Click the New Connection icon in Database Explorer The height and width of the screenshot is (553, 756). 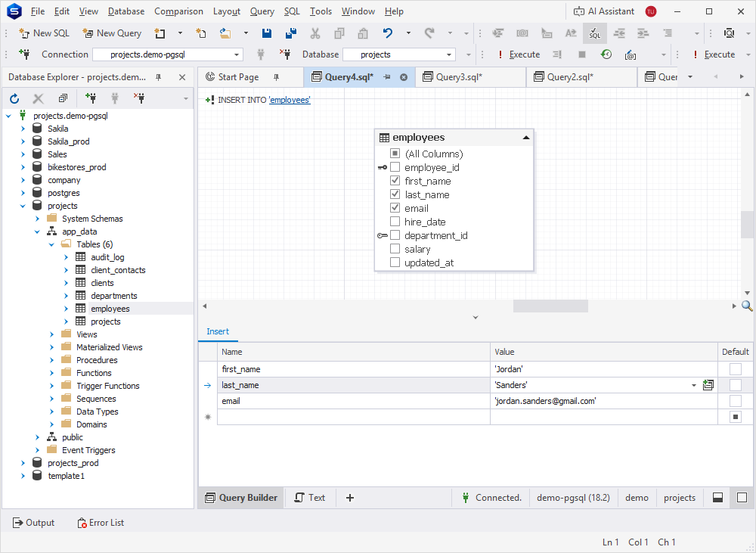click(x=91, y=98)
